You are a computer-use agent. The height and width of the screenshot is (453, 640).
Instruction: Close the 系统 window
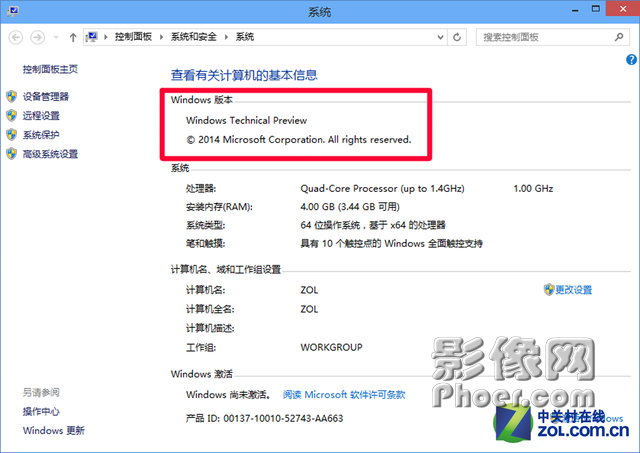point(623,9)
